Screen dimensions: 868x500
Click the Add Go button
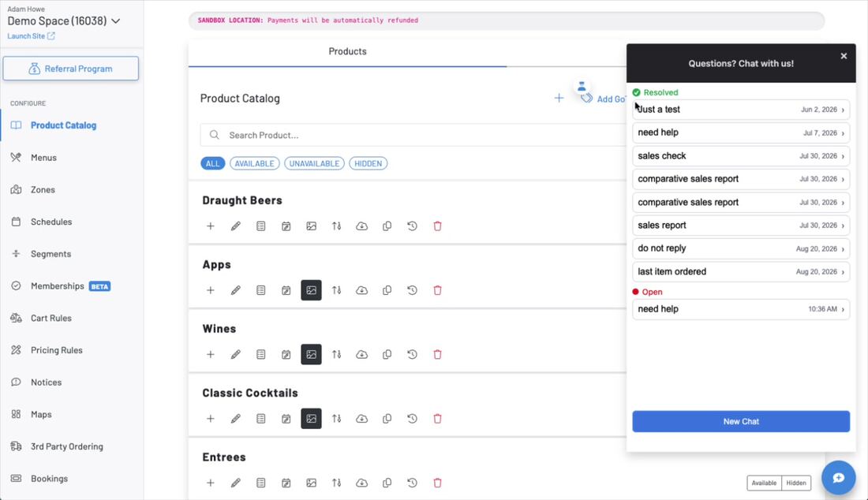click(x=604, y=99)
